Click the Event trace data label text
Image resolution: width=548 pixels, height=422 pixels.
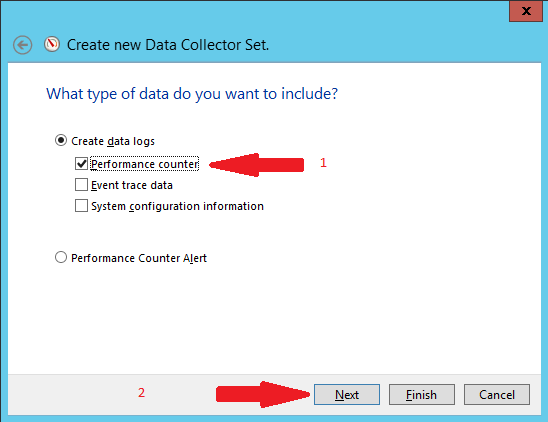pos(132,185)
